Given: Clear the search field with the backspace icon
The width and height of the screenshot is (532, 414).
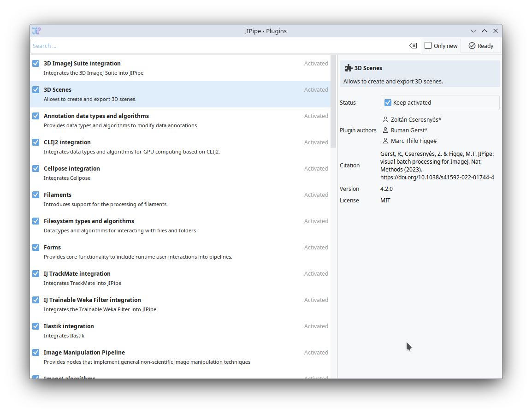Looking at the screenshot, I should click(x=413, y=46).
